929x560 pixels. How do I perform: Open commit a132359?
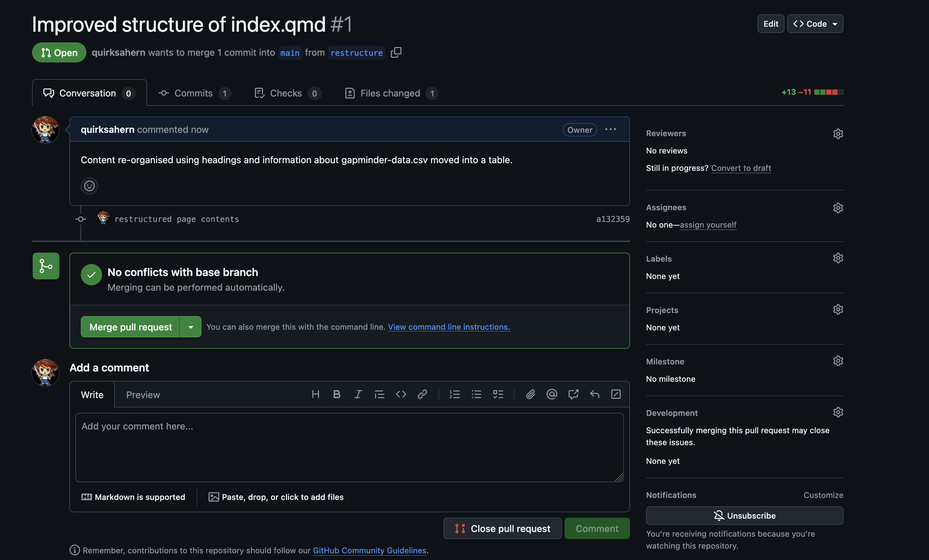(613, 219)
